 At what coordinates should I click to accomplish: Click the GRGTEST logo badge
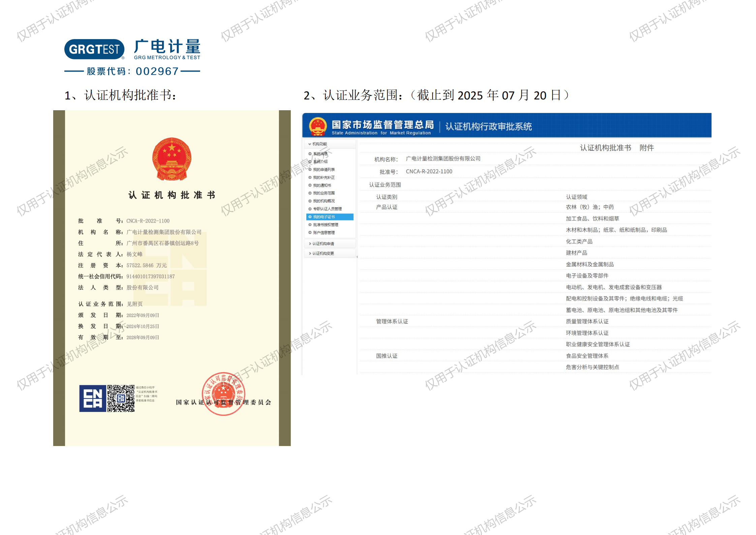(94, 49)
